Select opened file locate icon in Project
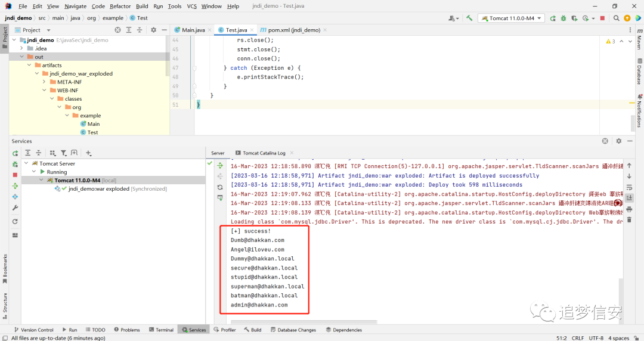 coord(118,30)
